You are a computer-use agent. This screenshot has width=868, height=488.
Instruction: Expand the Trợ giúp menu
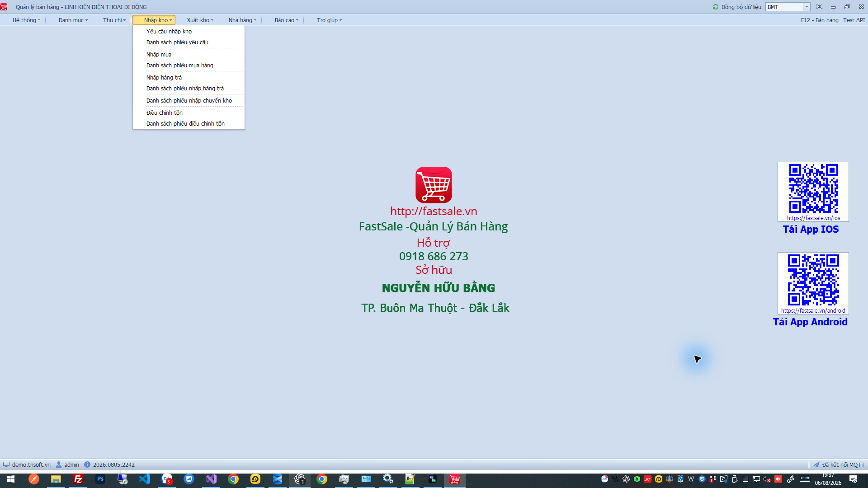pyautogui.click(x=329, y=20)
